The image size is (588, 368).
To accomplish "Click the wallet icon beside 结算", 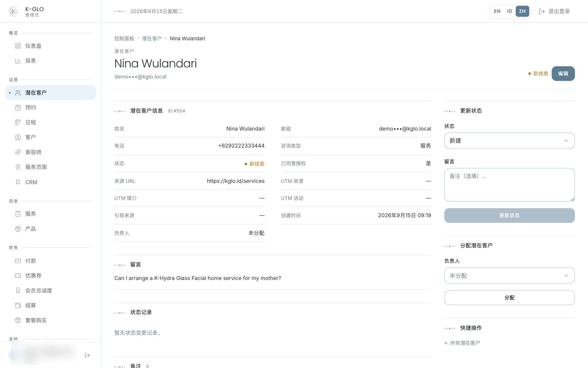I will click(18, 306).
